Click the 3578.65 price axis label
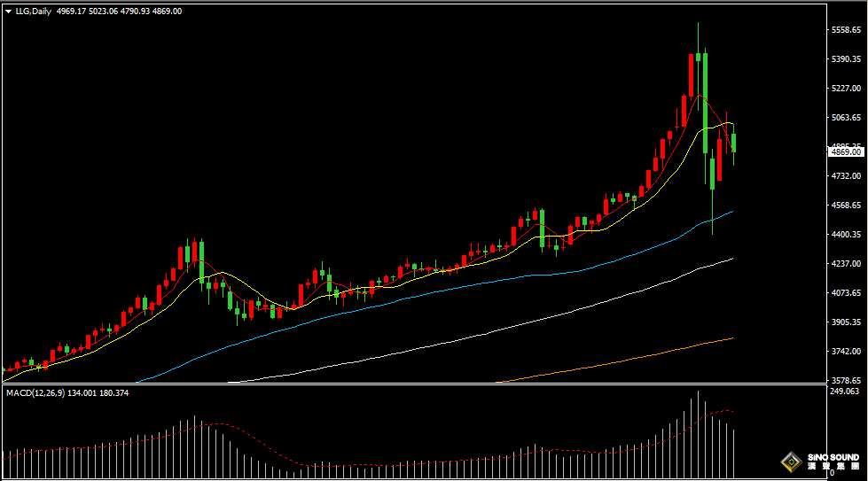The width and height of the screenshot is (868, 481). [x=847, y=380]
